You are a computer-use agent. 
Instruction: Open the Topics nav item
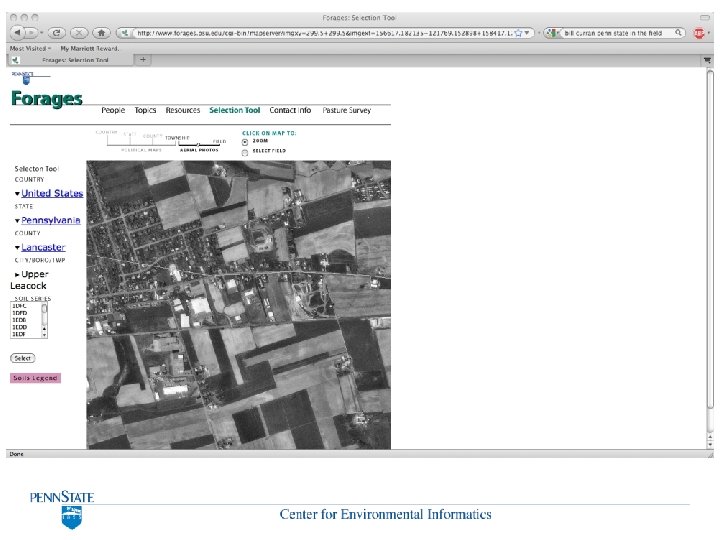coord(145,110)
